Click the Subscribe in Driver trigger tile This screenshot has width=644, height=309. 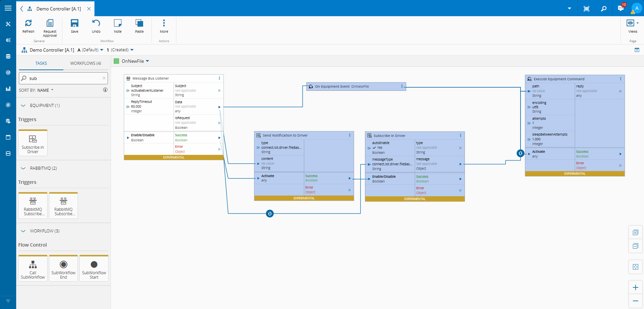[x=33, y=143]
